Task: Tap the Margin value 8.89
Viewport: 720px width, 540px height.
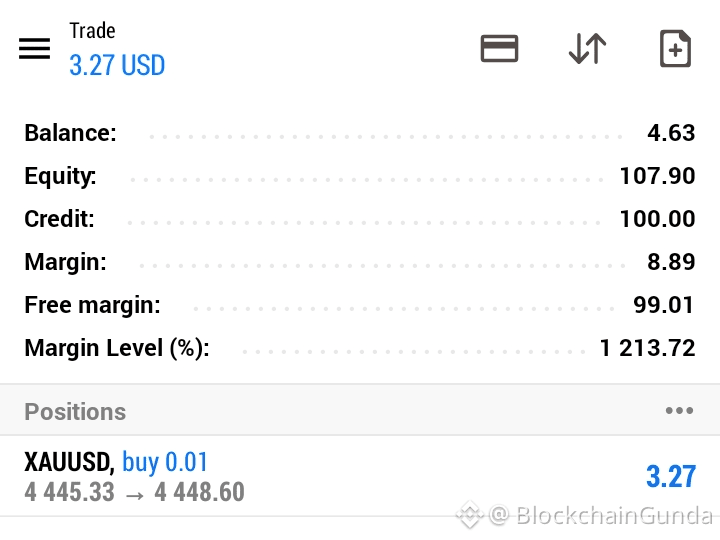Action: tap(671, 262)
